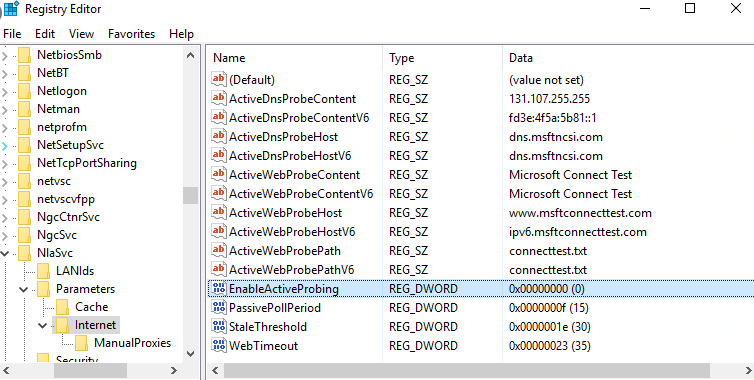Click the tree pane vertical scrollbar thumb
Viewport: 754px width, 380px height.
click(190, 195)
